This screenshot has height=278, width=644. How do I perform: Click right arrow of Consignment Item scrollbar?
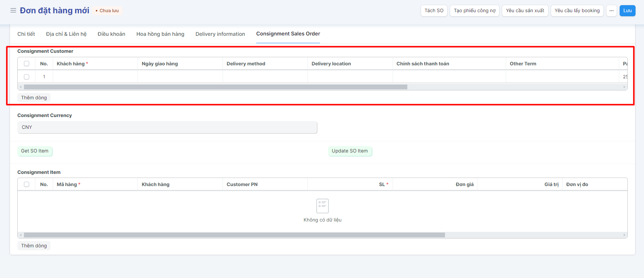pos(624,235)
